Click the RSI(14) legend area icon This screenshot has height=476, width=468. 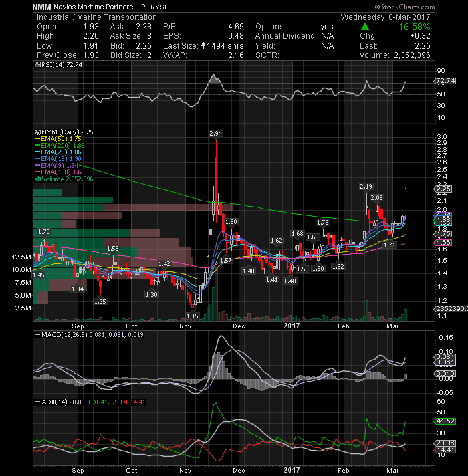37,65
